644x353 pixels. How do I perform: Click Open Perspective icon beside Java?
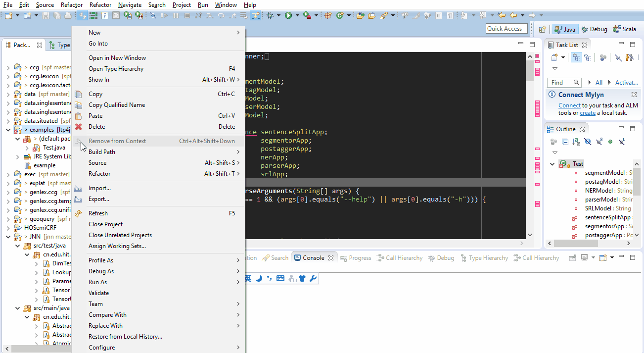(x=543, y=29)
